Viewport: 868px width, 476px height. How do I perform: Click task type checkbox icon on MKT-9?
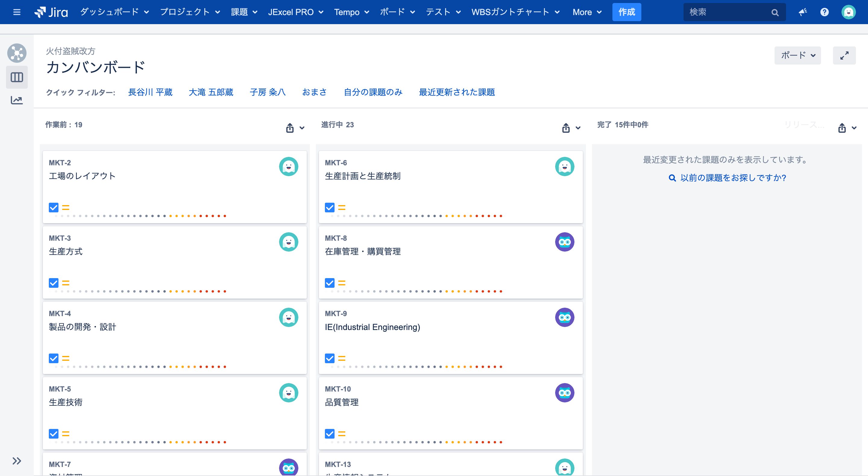[329, 358]
